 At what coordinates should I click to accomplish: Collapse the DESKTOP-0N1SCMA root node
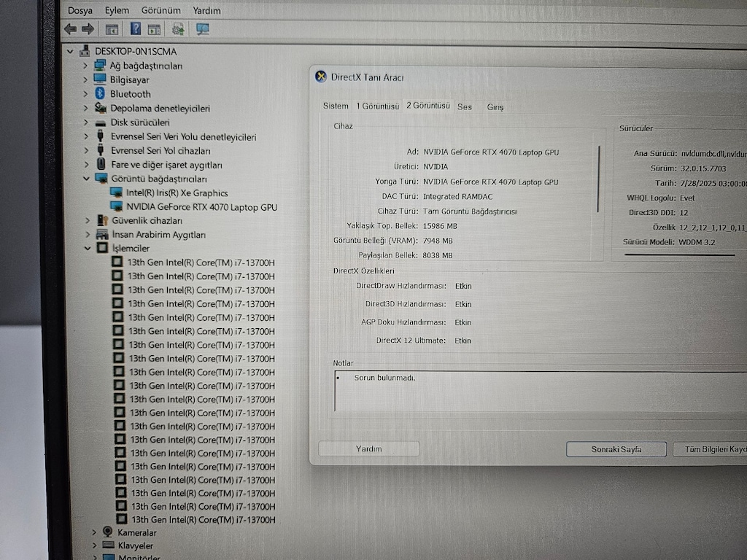(71, 51)
